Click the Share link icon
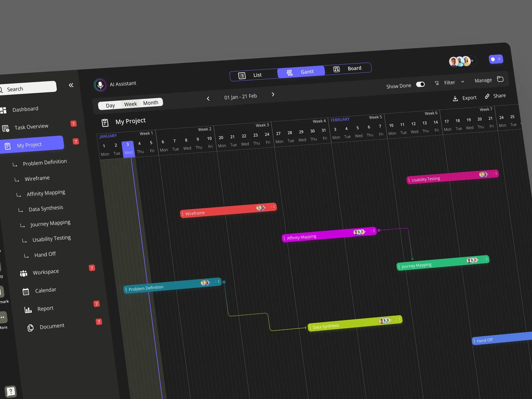Viewport: 532px width, 399px height. click(x=487, y=96)
